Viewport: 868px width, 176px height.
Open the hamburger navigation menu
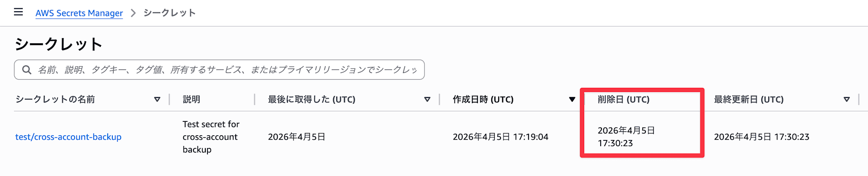pos(18,12)
